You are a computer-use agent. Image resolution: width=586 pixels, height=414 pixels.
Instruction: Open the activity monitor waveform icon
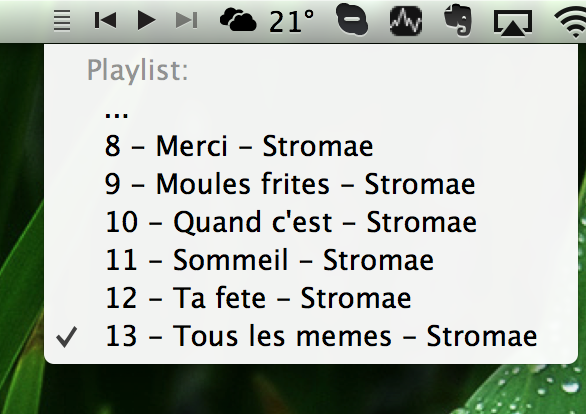point(406,21)
